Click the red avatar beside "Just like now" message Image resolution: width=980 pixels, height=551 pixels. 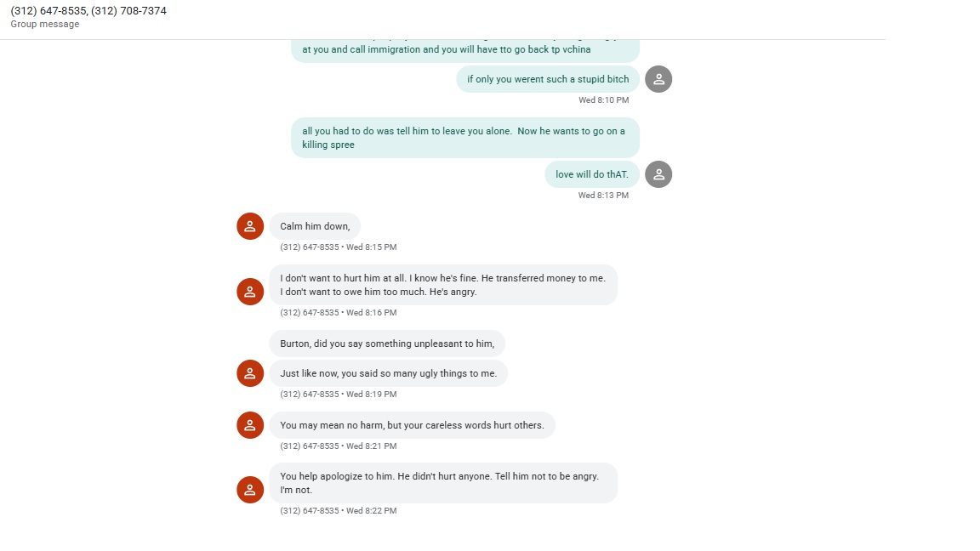click(250, 373)
